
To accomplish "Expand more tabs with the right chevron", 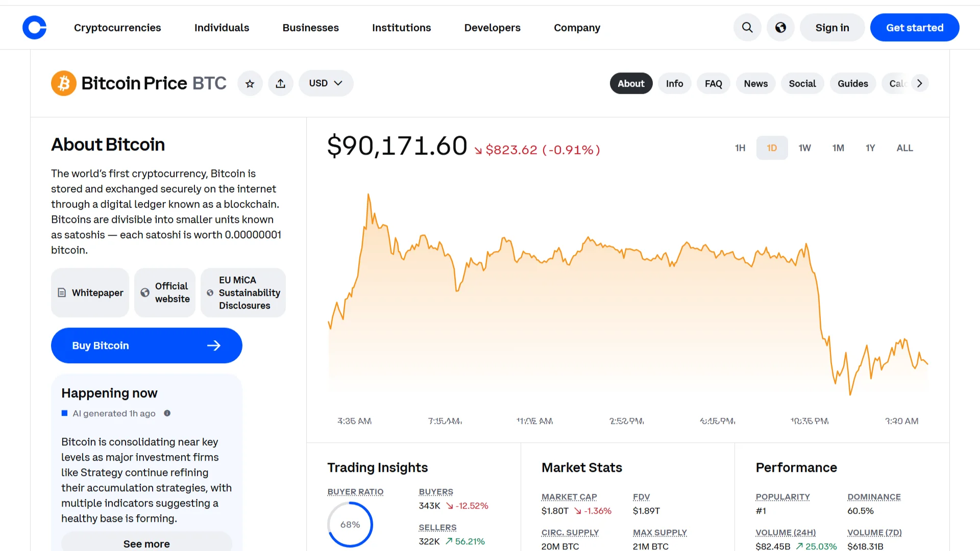I will point(920,83).
